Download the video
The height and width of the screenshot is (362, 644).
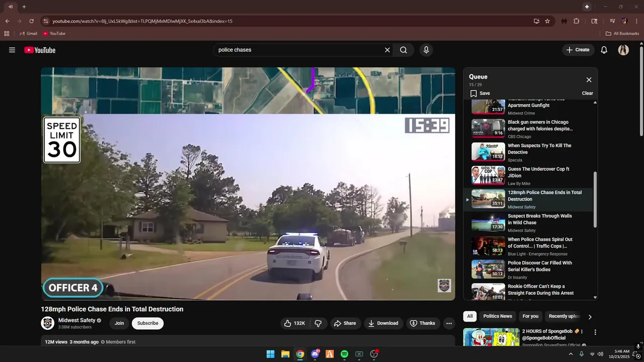[383, 323]
